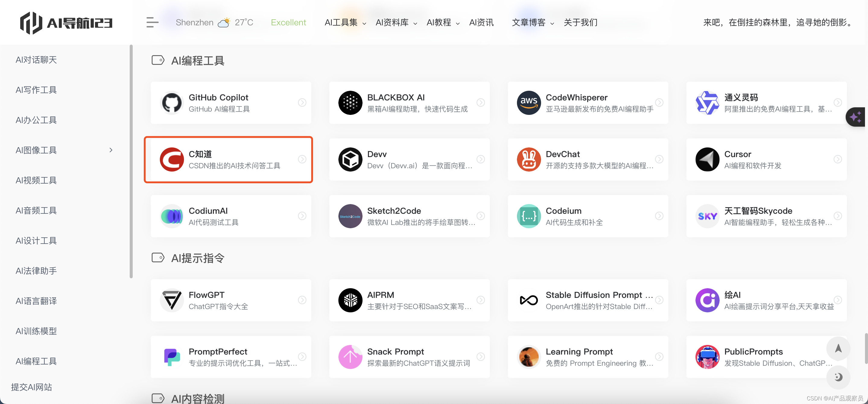Toggle sidebar with the hamburger menu icon

(x=152, y=22)
